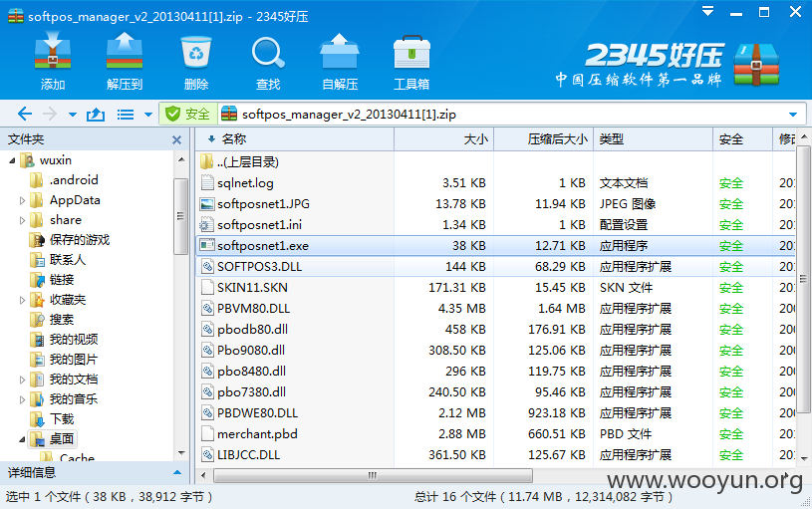Collapse the 桌面 folder node

pos(22,439)
